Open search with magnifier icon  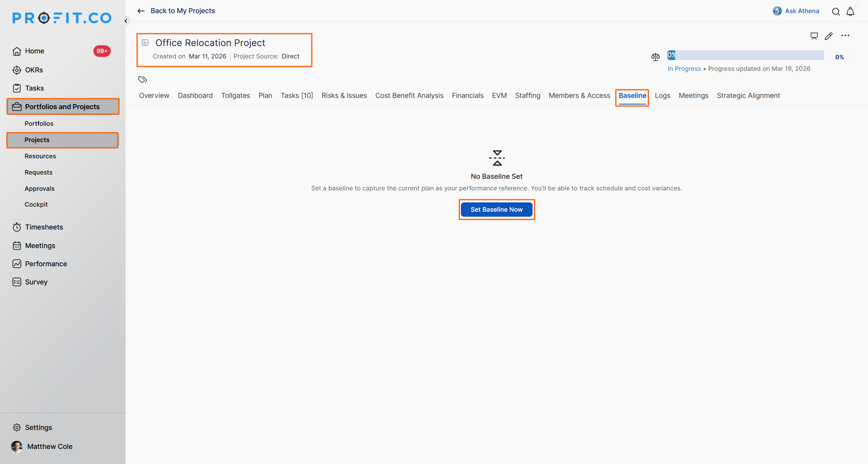click(x=836, y=12)
